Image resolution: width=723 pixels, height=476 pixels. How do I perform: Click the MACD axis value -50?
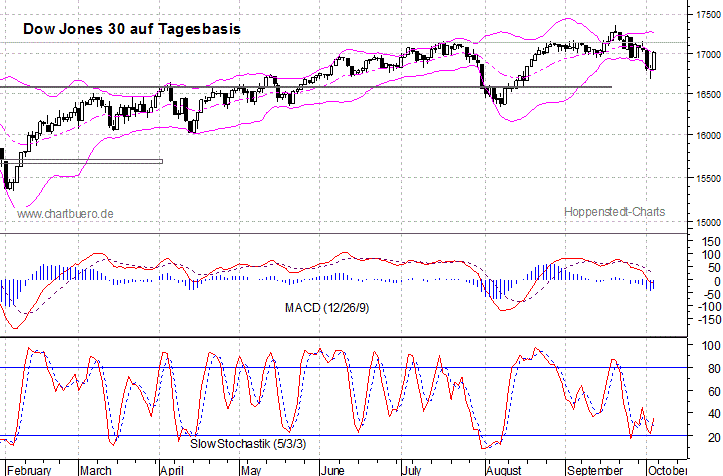(x=711, y=294)
